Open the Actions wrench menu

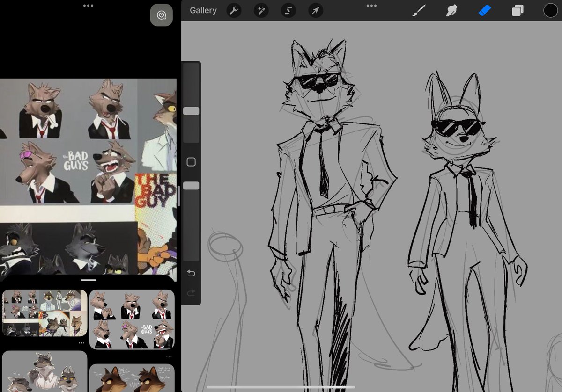pos(234,10)
